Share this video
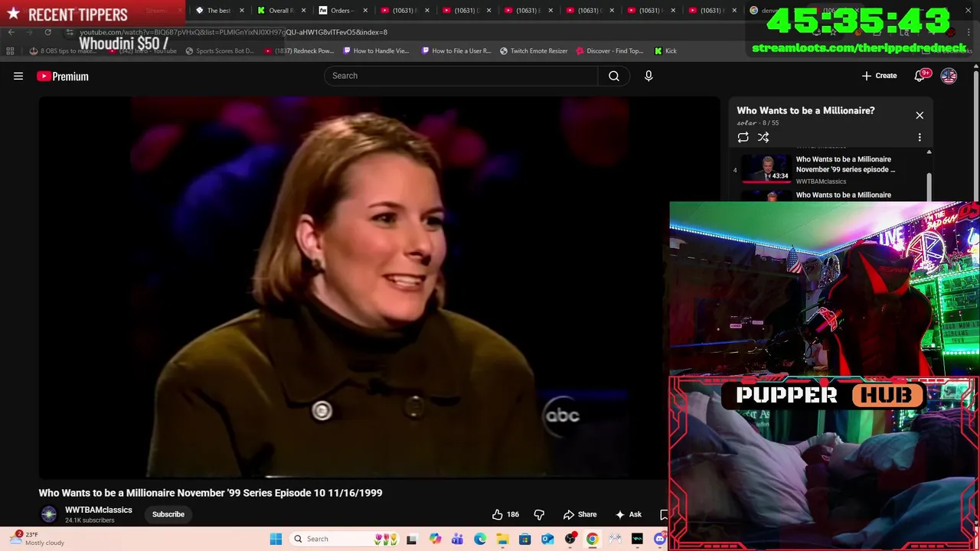Image resolution: width=980 pixels, height=551 pixels. click(580, 514)
